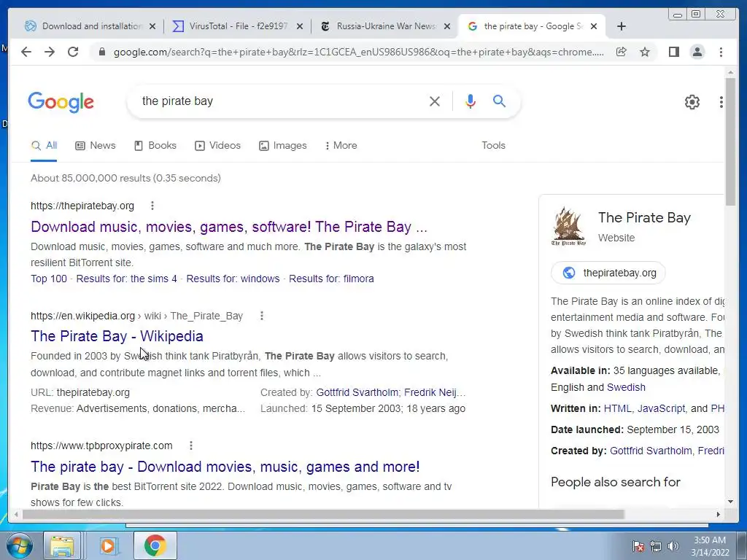
Task: Open Windows Media Player from taskbar
Action: pos(108,545)
